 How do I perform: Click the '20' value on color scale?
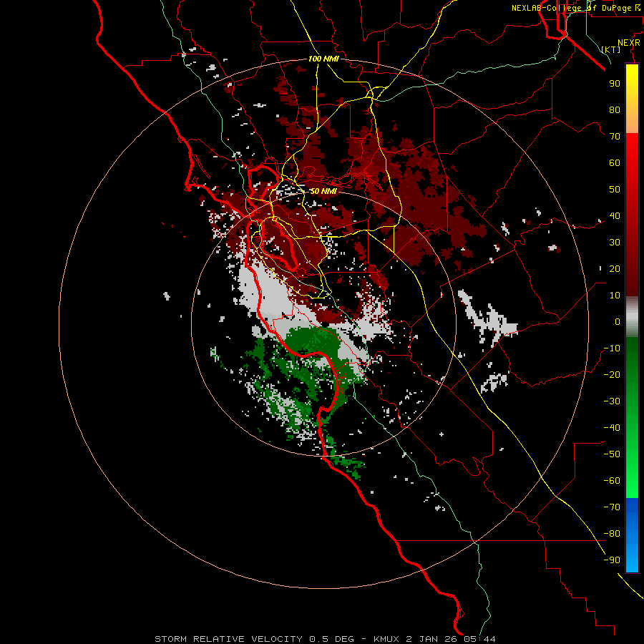[615, 269]
